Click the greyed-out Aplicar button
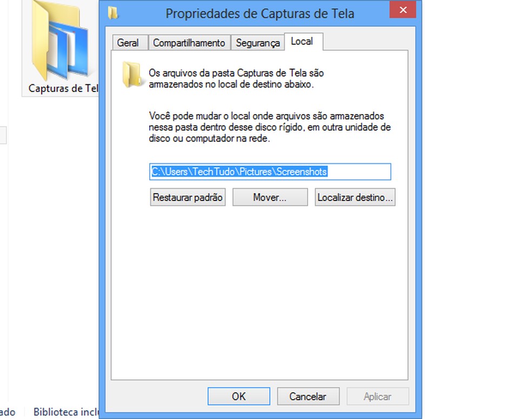This screenshot has width=532, height=419. tap(377, 396)
